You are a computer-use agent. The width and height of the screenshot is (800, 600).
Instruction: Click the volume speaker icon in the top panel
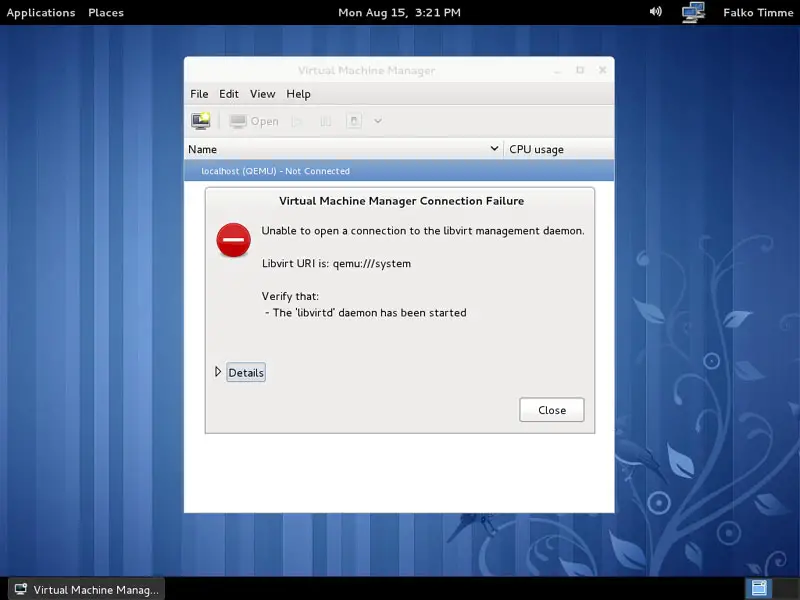tap(656, 11)
